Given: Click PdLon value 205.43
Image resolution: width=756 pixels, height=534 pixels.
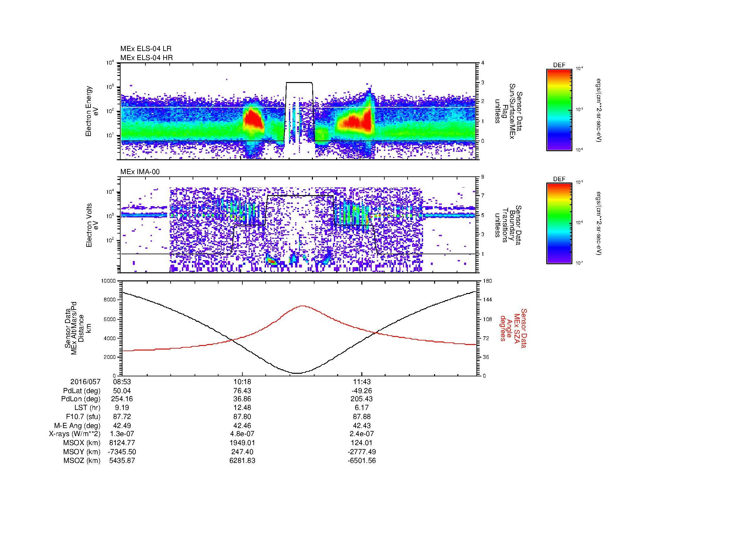Looking at the screenshot, I should [362, 399].
